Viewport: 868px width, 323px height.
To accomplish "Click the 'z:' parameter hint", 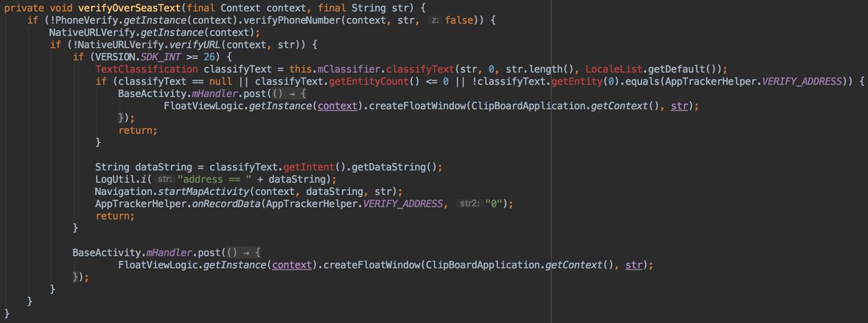I will pyautogui.click(x=435, y=20).
